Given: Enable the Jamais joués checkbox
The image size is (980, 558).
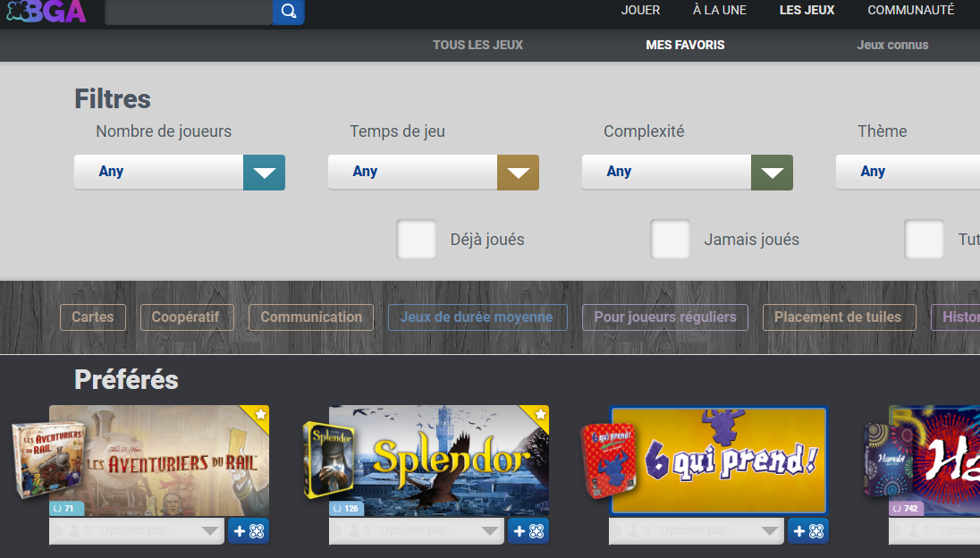Looking at the screenshot, I should [x=670, y=240].
